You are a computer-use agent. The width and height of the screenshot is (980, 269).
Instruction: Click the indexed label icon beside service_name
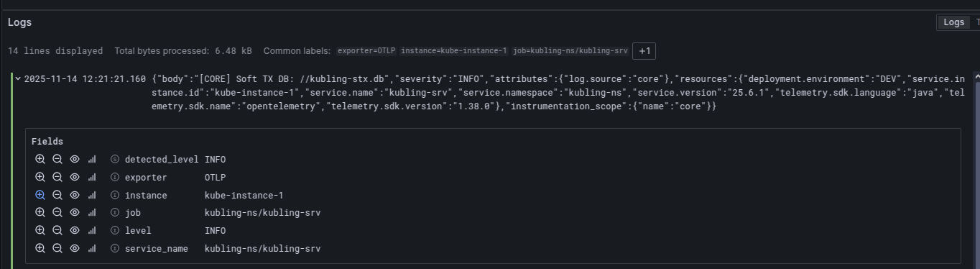114,248
